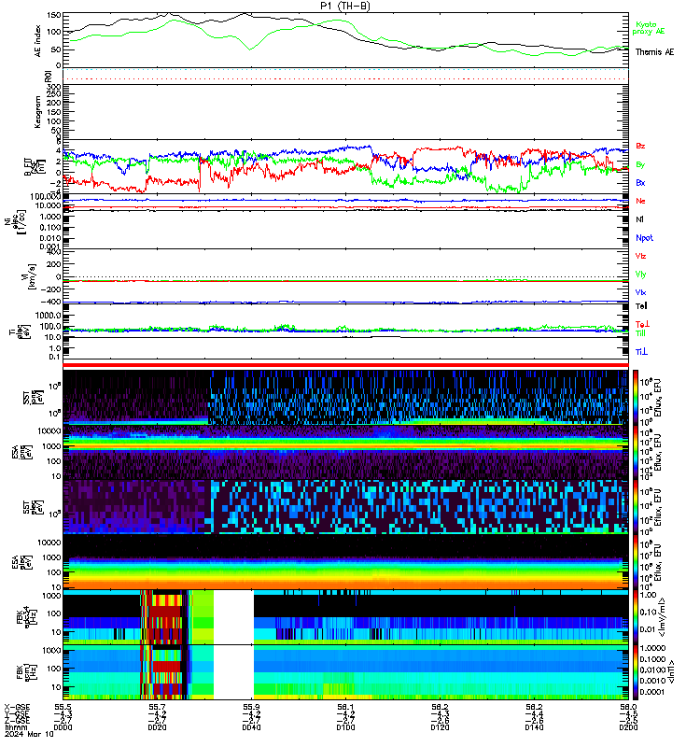This screenshot has height=747, width=700.
Task: Click the 0200 time tick label
Action: (628, 727)
